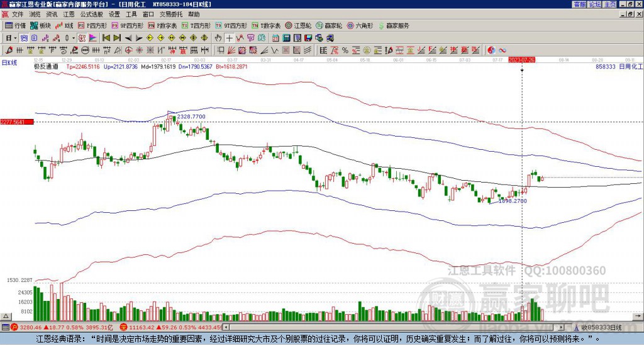Open the 公式选股 menu
This screenshot has width=644, height=345.
click(x=92, y=14)
